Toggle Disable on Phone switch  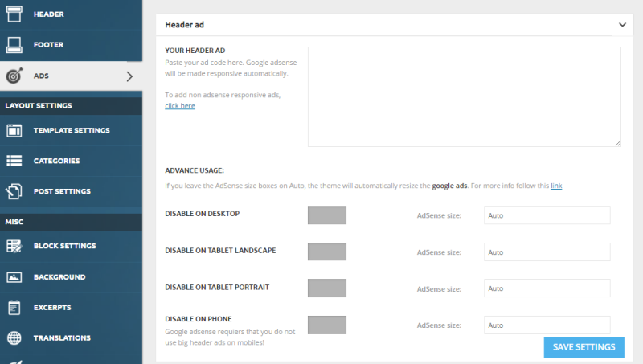pos(327,325)
